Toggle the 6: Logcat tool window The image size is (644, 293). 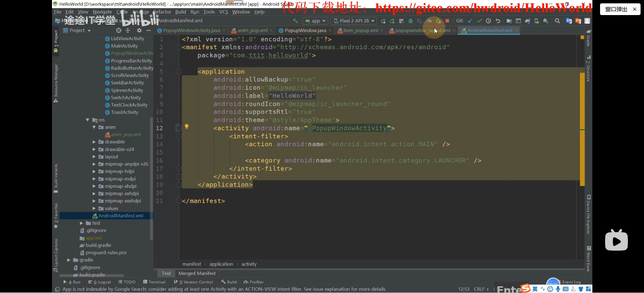click(100, 282)
